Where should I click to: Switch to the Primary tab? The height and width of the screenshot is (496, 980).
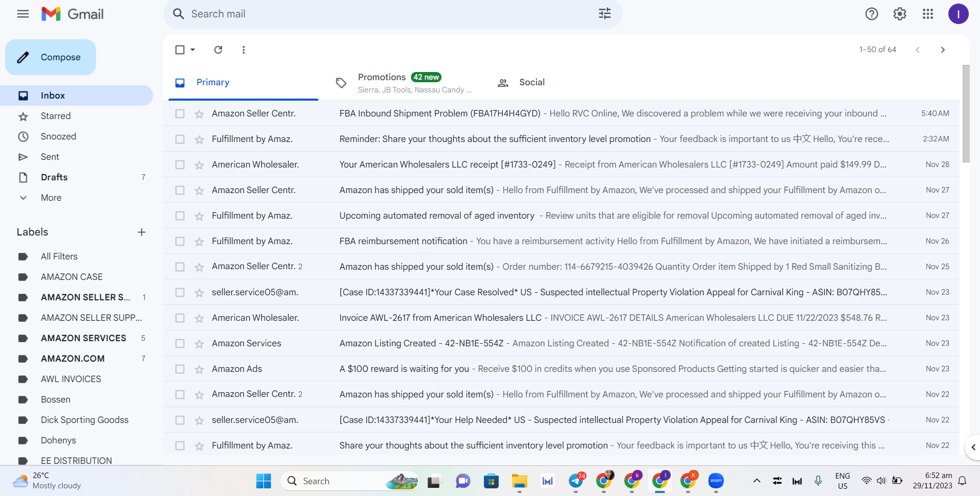pos(243,83)
